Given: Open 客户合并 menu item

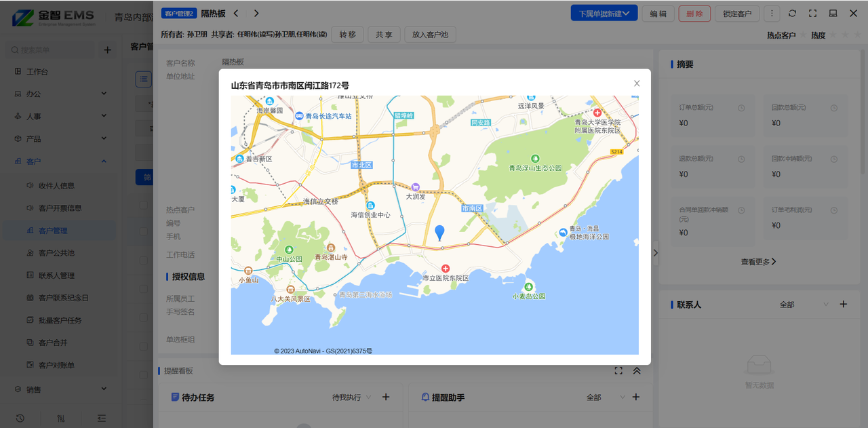Looking at the screenshot, I should tap(53, 343).
